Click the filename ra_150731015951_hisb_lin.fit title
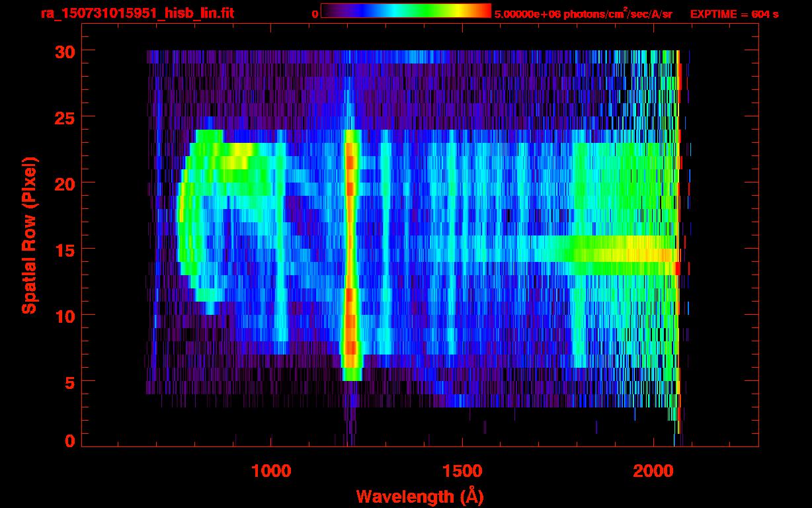812x508 pixels. (x=137, y=13)
